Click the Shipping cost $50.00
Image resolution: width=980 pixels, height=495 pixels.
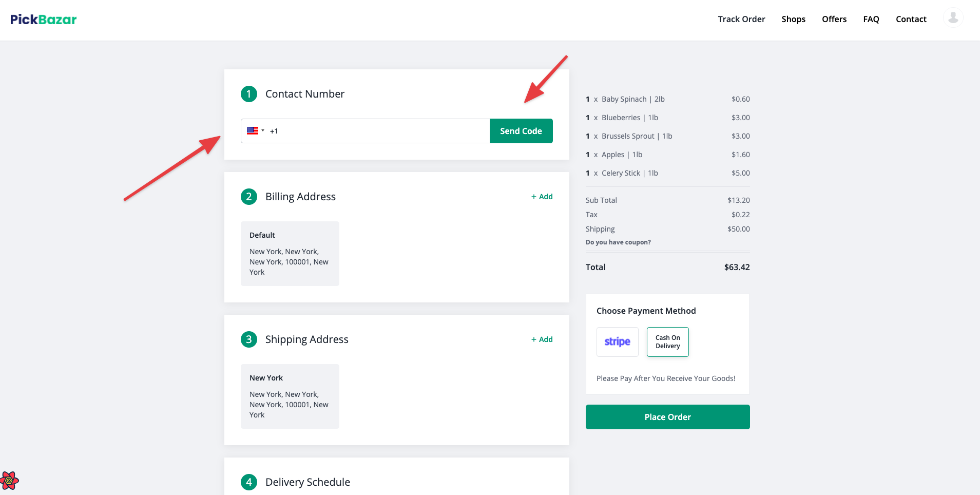click(738, 229)
